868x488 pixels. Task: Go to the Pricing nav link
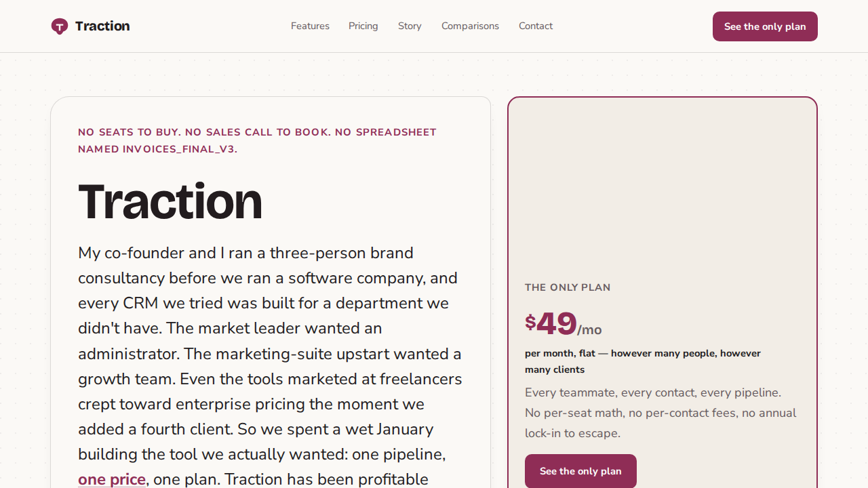point(363,26)
